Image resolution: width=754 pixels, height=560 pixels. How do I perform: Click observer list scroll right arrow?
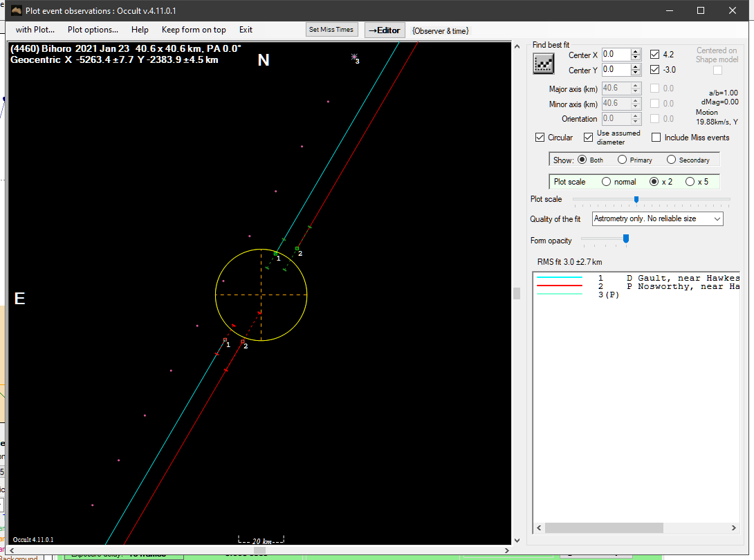click(x=734, y=528)
